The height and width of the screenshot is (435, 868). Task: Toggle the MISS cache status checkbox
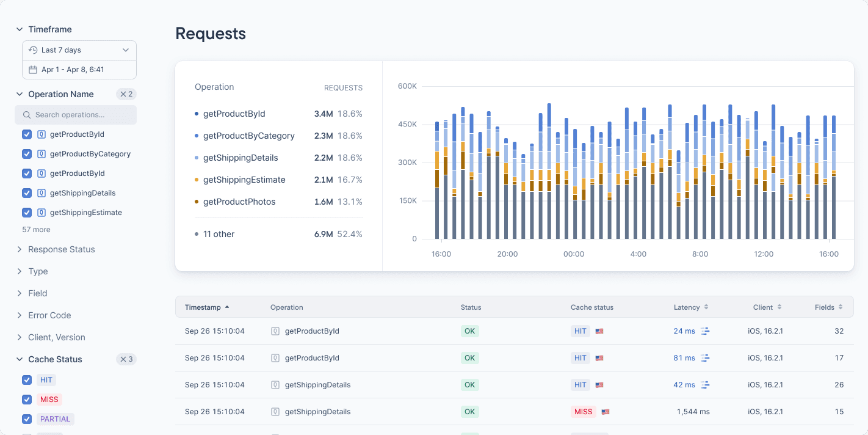pos(27,400)
